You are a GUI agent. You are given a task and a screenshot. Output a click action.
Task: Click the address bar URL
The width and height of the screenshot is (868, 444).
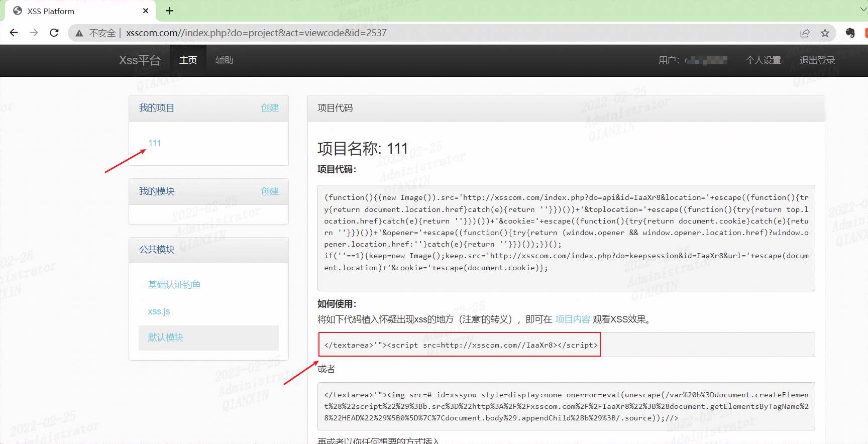click(x=256, y=33)
